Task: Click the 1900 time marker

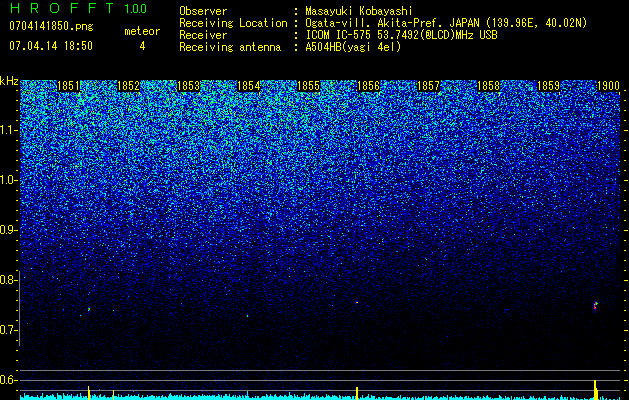Action: click(x=609, y=86)
